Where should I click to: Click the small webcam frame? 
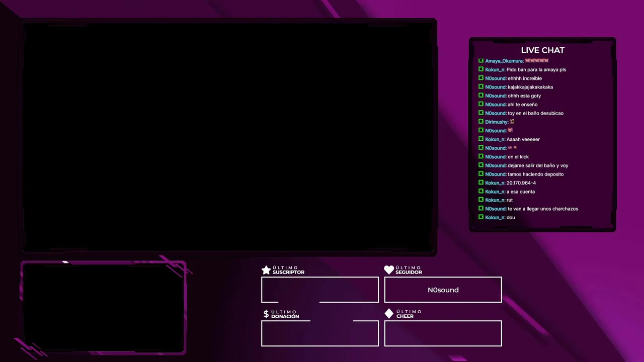click(x=103, y=308)
